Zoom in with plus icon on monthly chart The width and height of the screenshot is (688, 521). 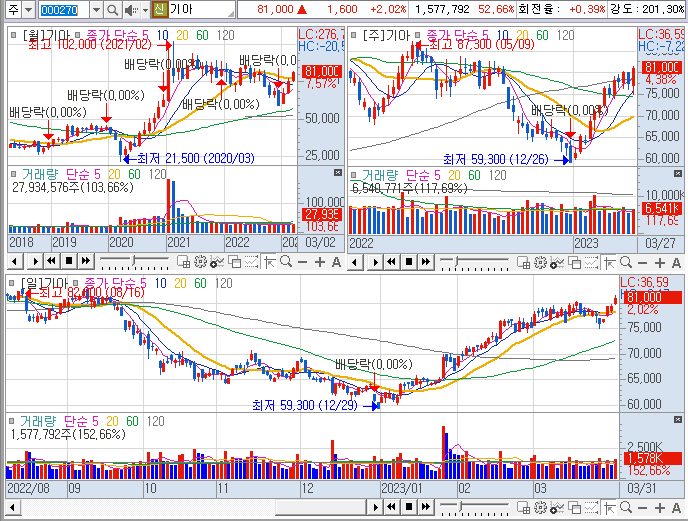click(x=320, y=262)
